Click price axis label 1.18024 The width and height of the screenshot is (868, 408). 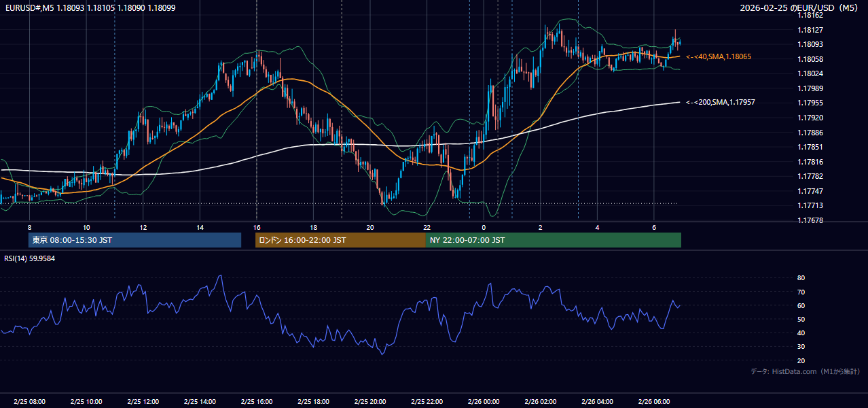(x=811, y=73)
